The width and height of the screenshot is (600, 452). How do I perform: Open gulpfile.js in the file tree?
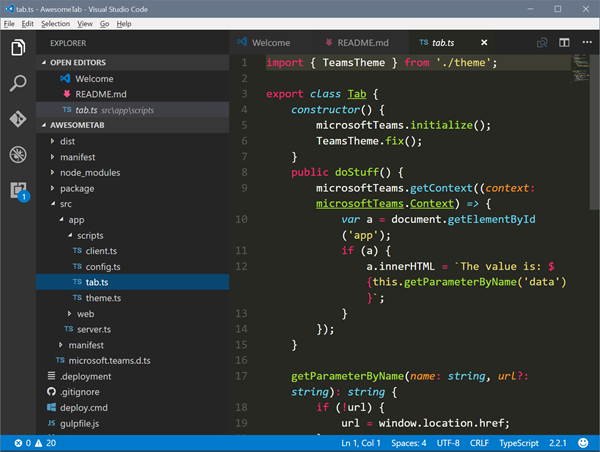[133, 423]
